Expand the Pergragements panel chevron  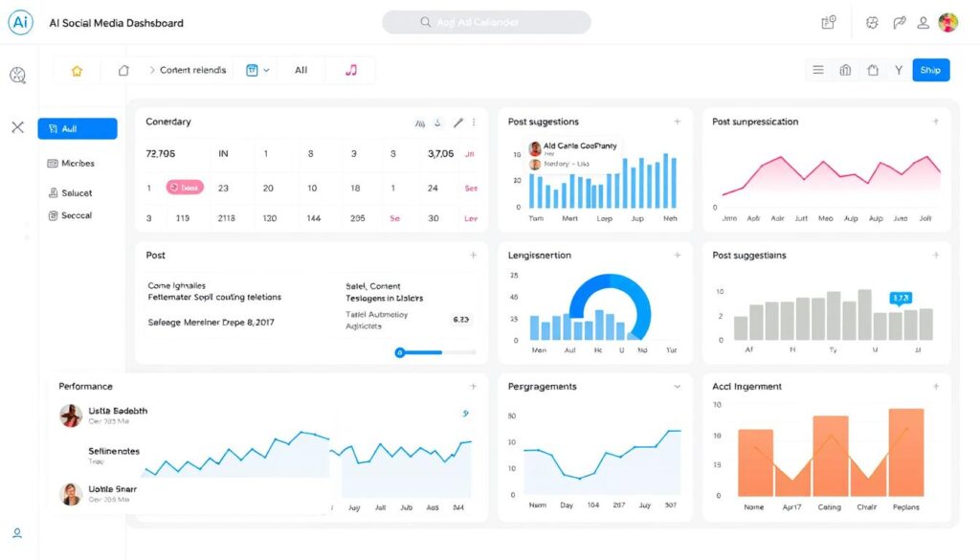click(678, 387)
